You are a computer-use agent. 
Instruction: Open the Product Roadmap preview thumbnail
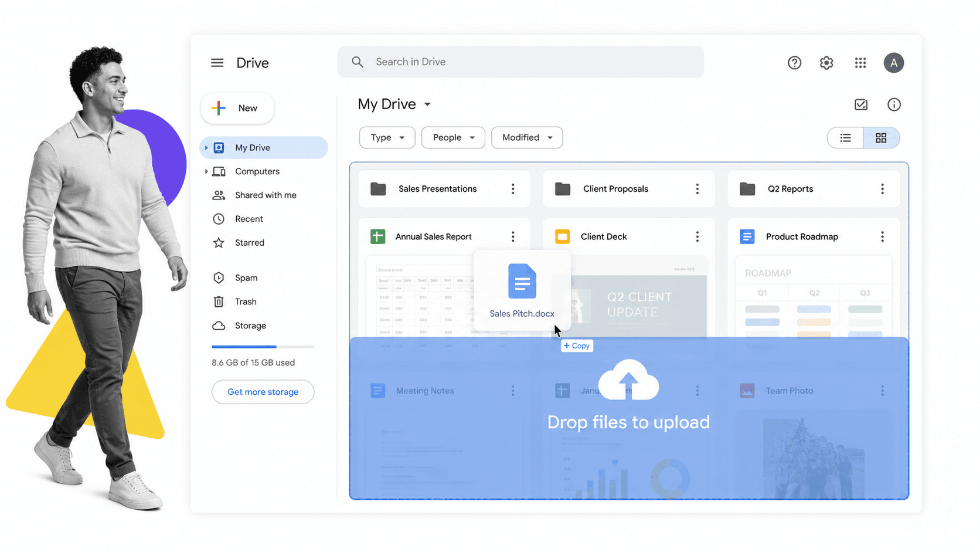(814, 297)
